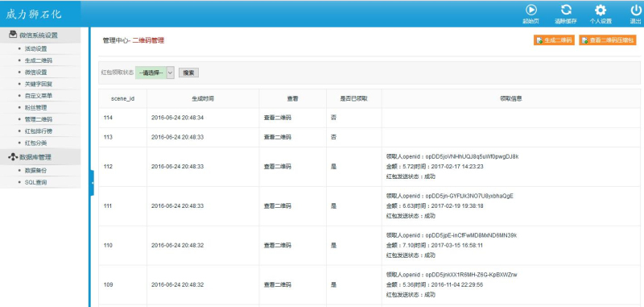Click the 数据库管理 section header icon
Screen dimensions: 644x307
click(x=13, y=156)
